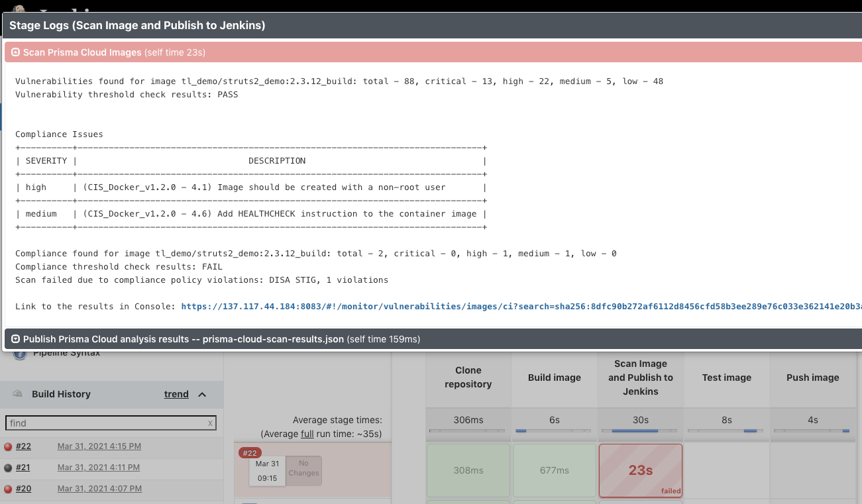Click the Stage Logs dialog title bar
This screenshot has height=504, width=862.
pos(432,26)
